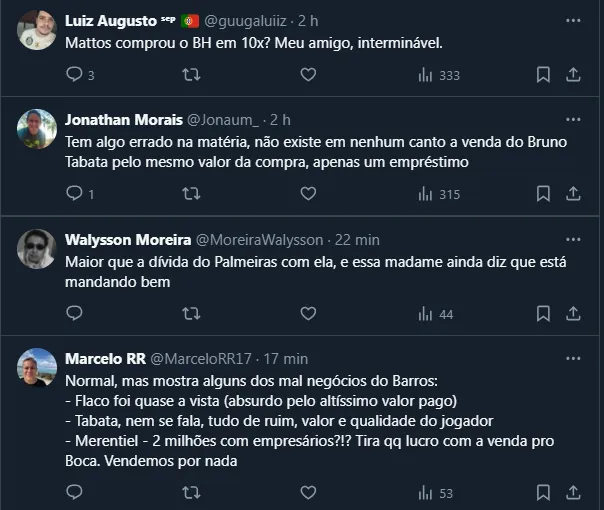Share Marcelo RR's tweet
604x510 pixels.
pyautogui.click(x=574, y=492)
